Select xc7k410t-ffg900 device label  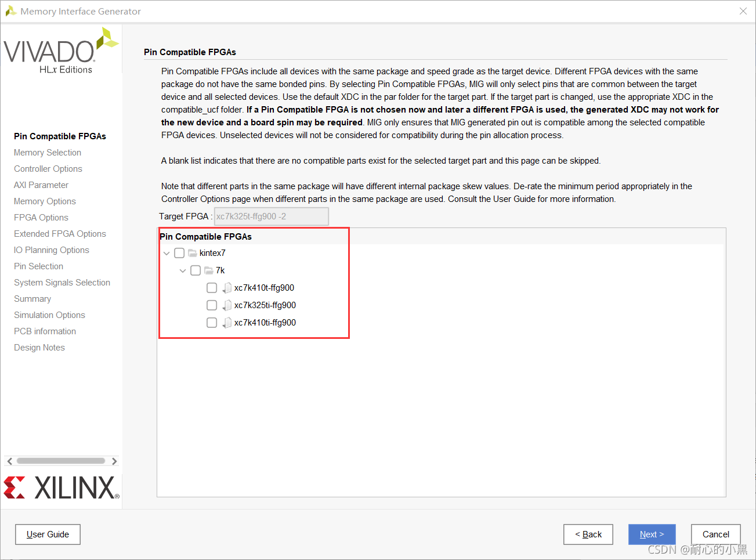click(264, 288)
